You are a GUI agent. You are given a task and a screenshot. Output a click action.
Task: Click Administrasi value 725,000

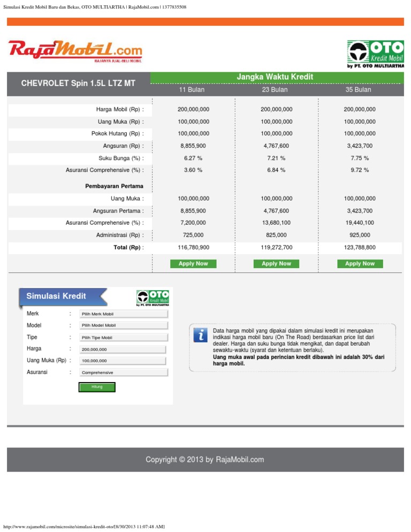coord(193,235)
